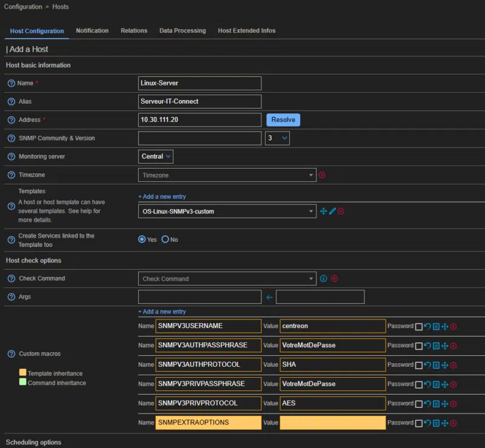Switch to the Notification tab

pos(92,30)
